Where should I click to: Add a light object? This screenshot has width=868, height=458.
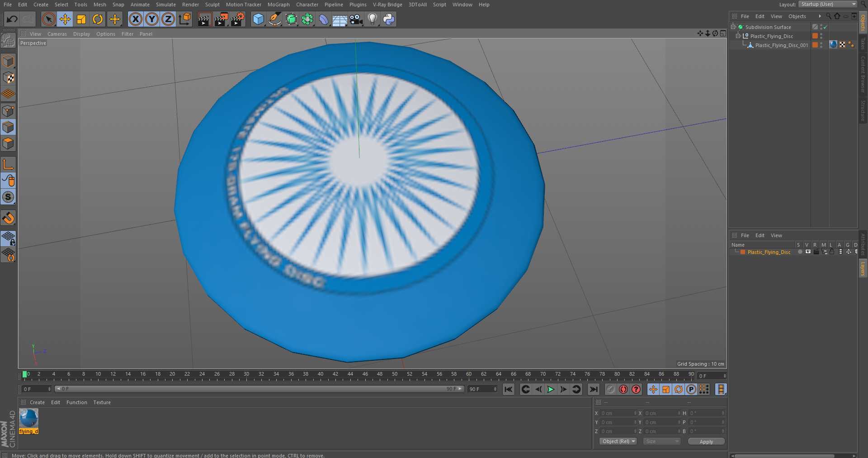click(x=373, y=19)
